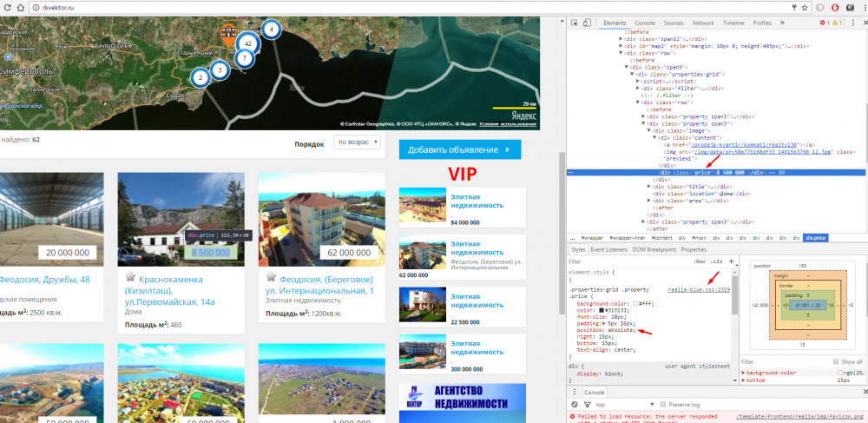Image resolution: width=868 pixels, height=423 pixels.
Task: Click map cluster marker labeled 4
Action: pos(271,29)
